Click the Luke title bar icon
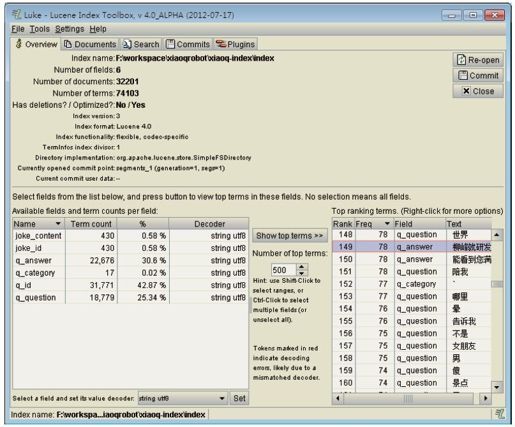The image size is (515, 427). coord(16,14)
